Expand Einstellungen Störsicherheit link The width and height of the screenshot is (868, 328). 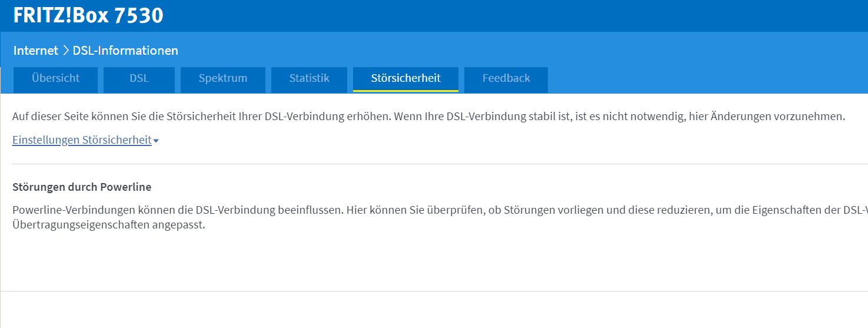(85, 140)
